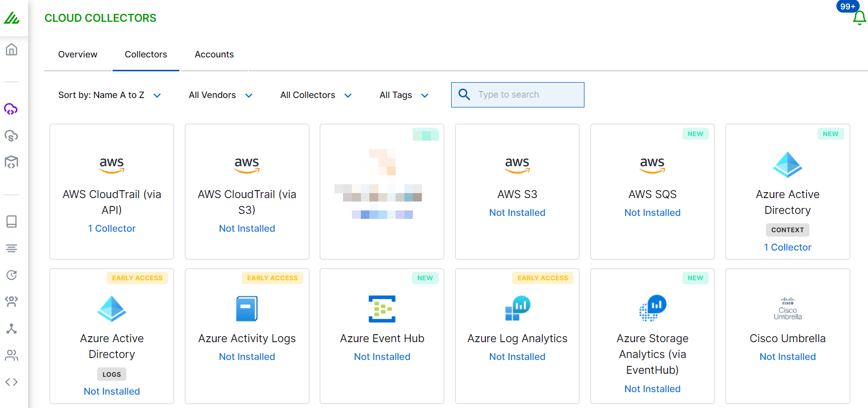
Task: Click Not Installed under Azure Storage Analytics
Action: pyautogui.click(x=652, y=389)
